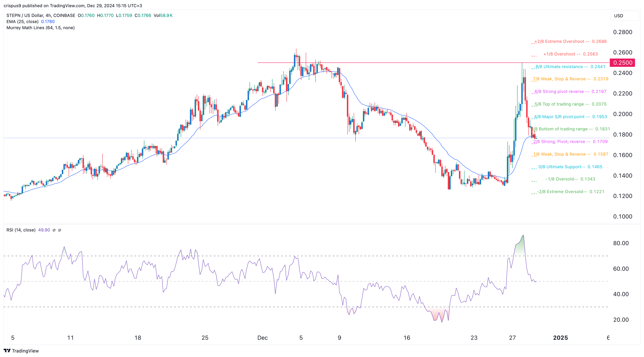
Task: Click the 0.2500 price level label
Action: coord(622,63)
